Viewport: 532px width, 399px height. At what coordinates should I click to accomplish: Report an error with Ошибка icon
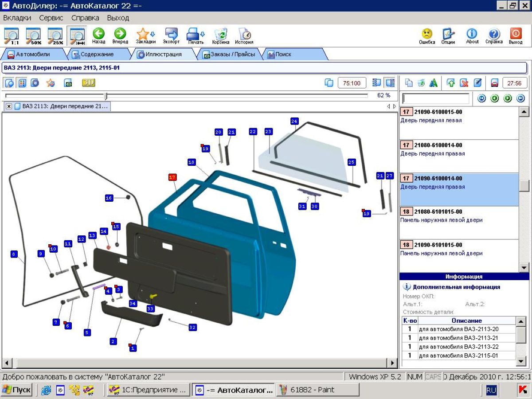[x=427, y=36]
